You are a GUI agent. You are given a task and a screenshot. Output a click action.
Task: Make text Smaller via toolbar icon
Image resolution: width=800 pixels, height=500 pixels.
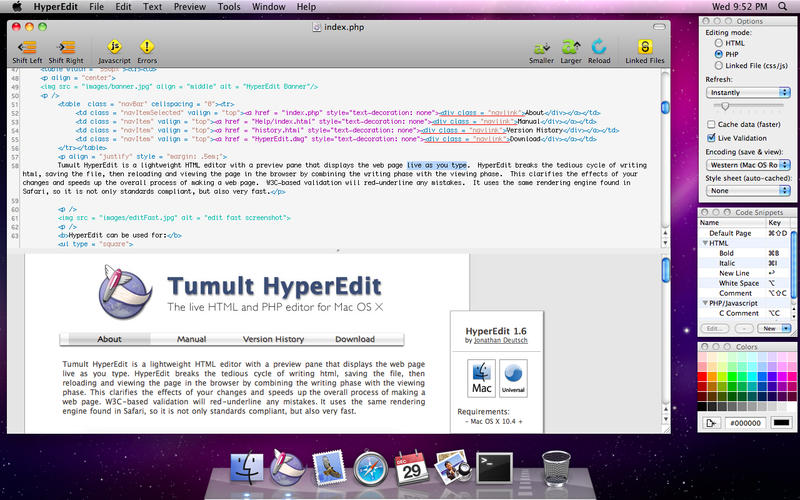tap(541, 48)
